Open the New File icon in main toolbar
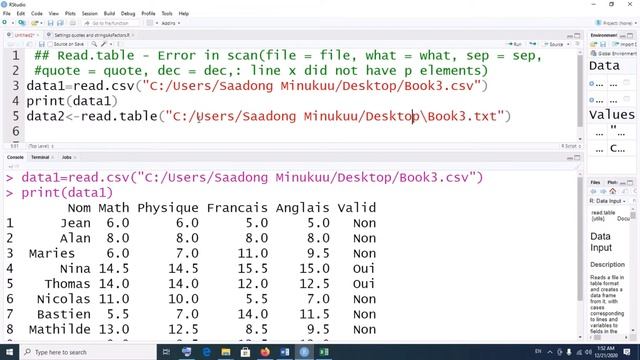The height and width of the screenshot is (360, 640). [5, 23]
